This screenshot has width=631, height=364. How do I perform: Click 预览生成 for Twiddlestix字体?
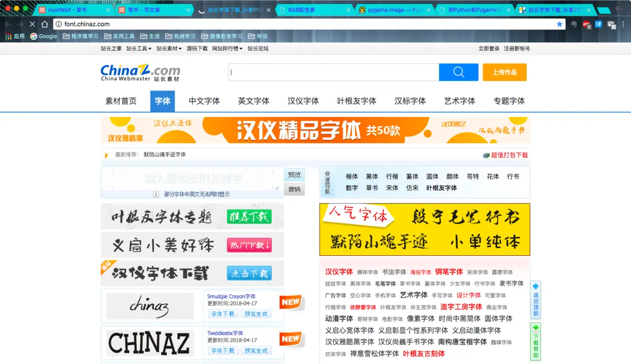[x=256, y=350]
